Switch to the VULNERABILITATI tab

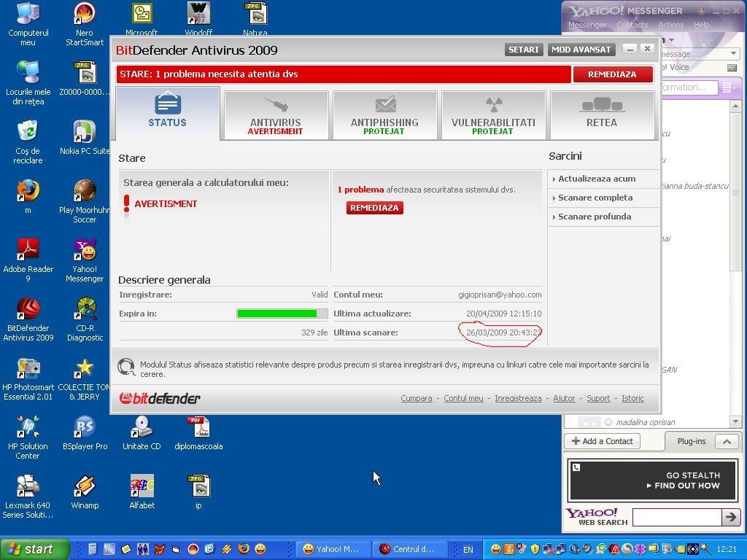(493, 114)
